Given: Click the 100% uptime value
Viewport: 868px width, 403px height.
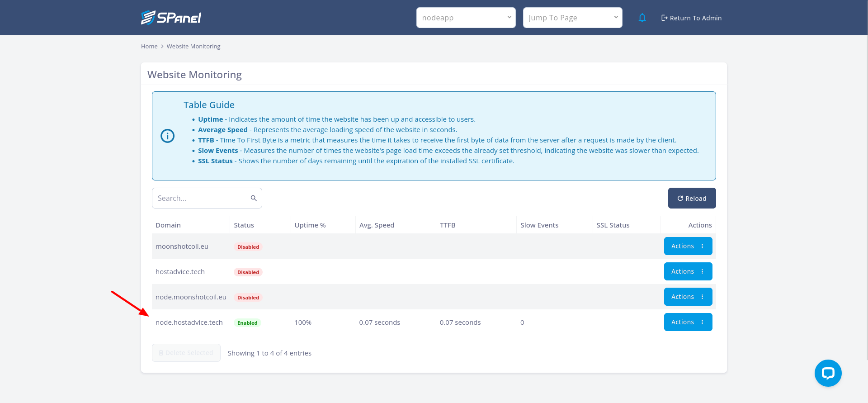Looking at the screenshot, I should tap(303, 322).
